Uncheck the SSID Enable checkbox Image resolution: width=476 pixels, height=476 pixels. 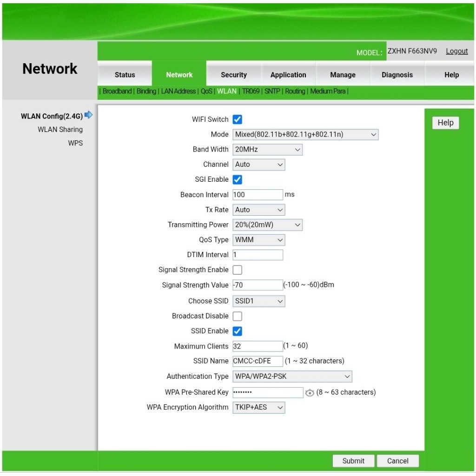(238, 331)
